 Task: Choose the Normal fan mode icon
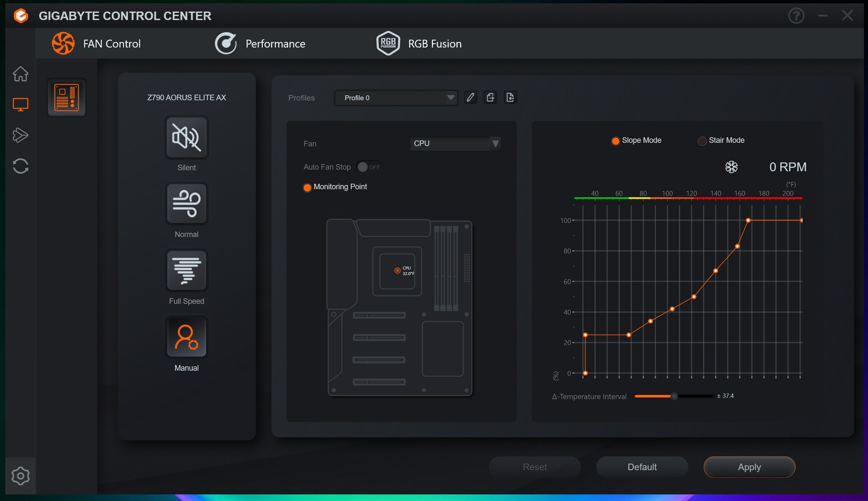pyautogui.click(x=186, y=204)
